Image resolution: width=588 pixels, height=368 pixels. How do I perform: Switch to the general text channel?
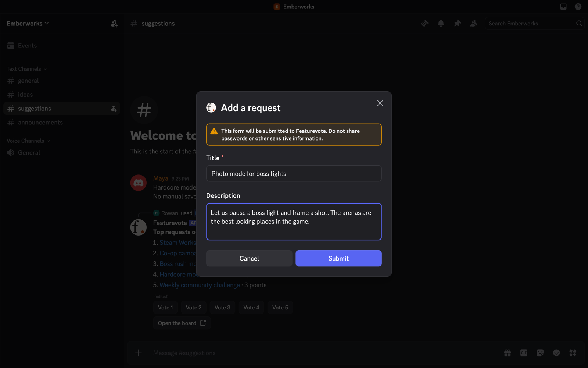coord(62,81)
